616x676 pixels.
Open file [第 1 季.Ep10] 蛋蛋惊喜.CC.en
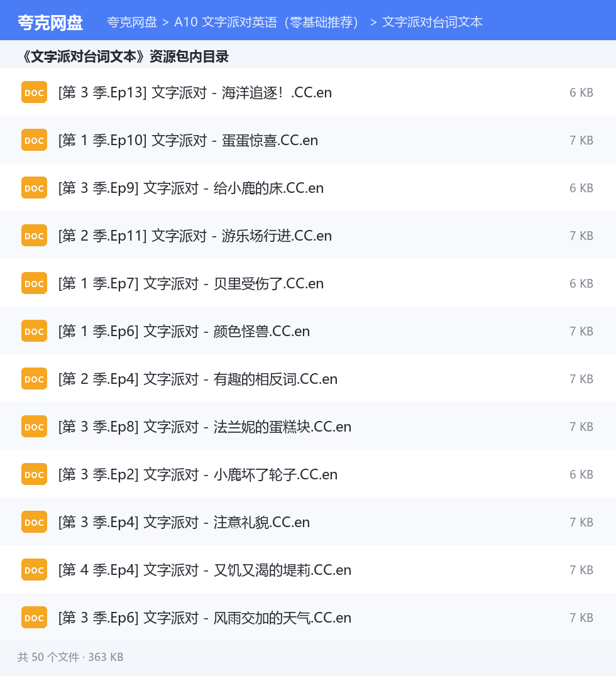coord(188,140)
